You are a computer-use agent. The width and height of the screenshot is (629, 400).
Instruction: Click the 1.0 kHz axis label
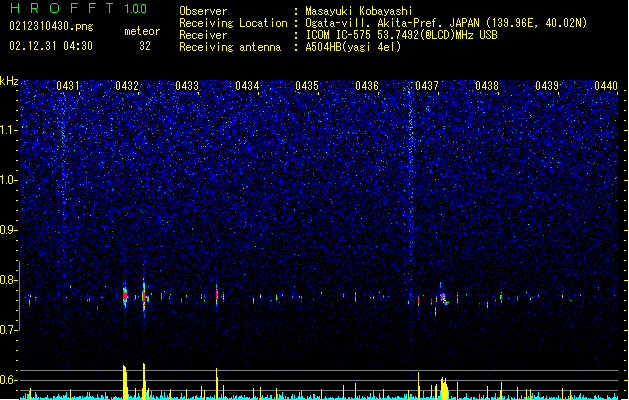9,180
